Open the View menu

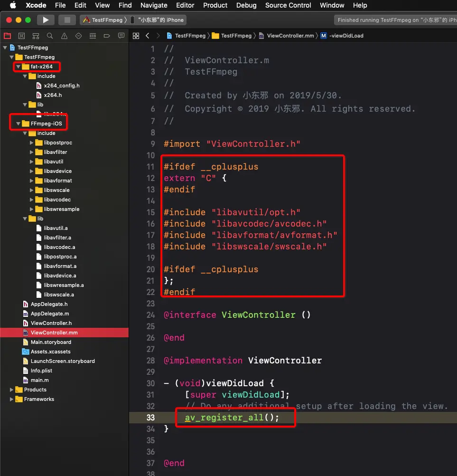tap(102, 5)
